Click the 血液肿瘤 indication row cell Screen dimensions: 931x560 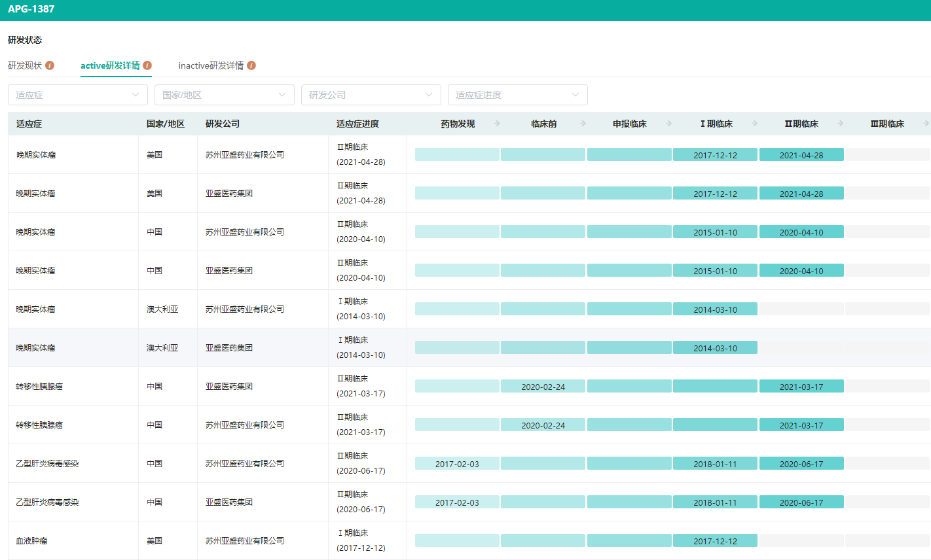31,541
